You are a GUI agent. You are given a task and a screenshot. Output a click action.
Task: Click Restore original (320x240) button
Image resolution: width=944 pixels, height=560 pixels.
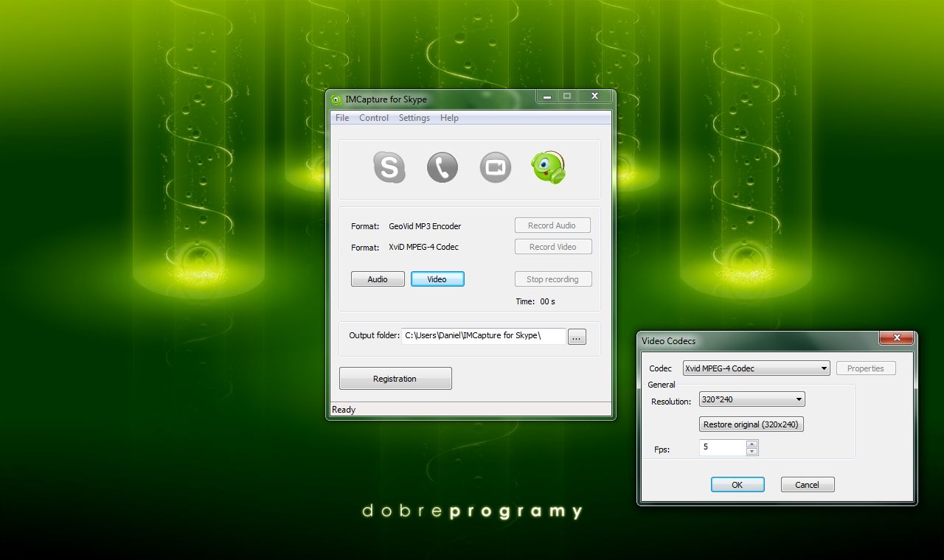752,424
